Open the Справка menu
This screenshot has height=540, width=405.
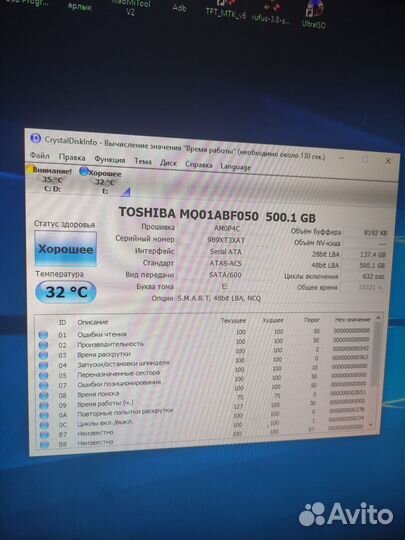tap(199, 165)
